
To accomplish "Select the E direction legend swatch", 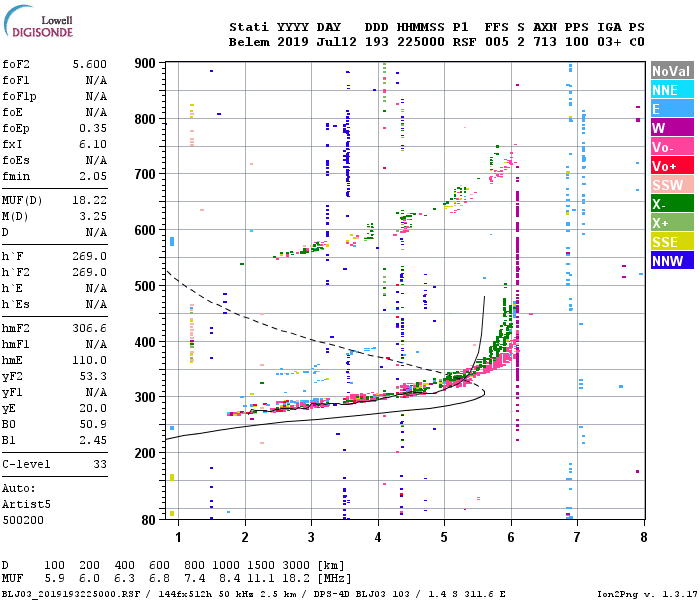I will click(672, 108).
